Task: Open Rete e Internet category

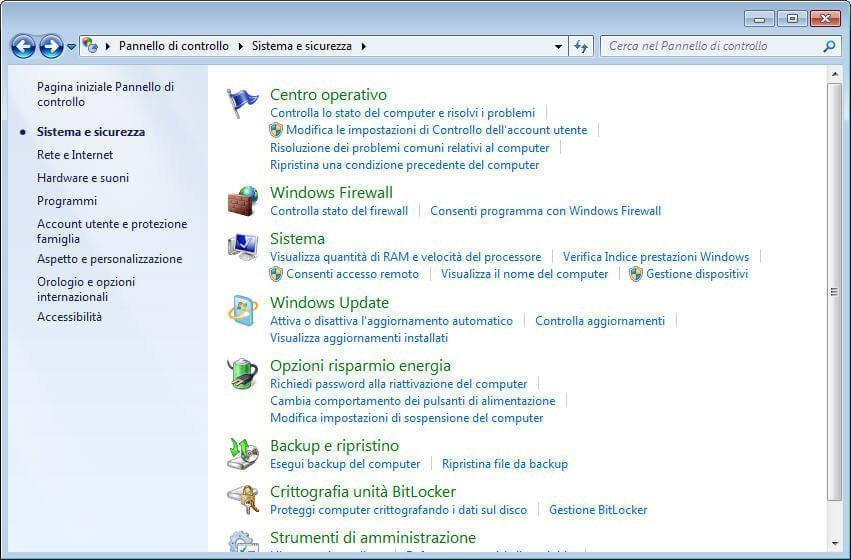Action: pyautogui.click(x=75, y=155)
